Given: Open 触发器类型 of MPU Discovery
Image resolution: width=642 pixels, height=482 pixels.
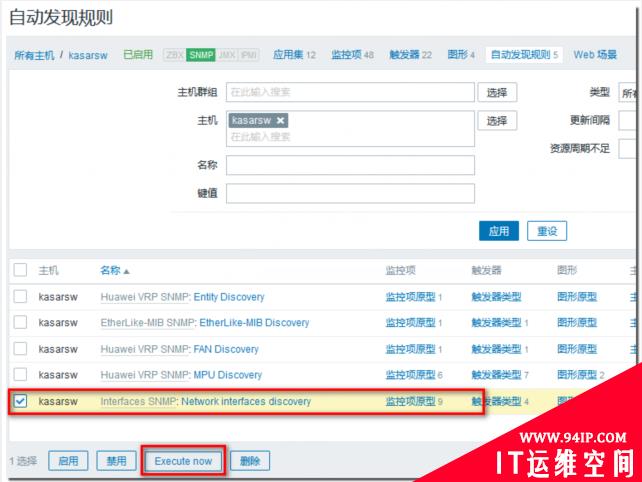Looking at the screenshot, I should [x=497, y=375].
